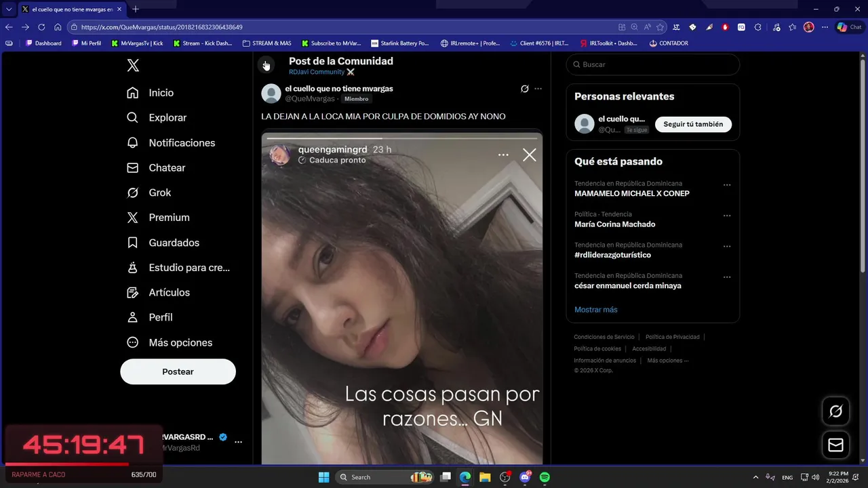This screenshot has width=868, height=488.
Task: Go back with the post arrow
Action: click(266, 65)
